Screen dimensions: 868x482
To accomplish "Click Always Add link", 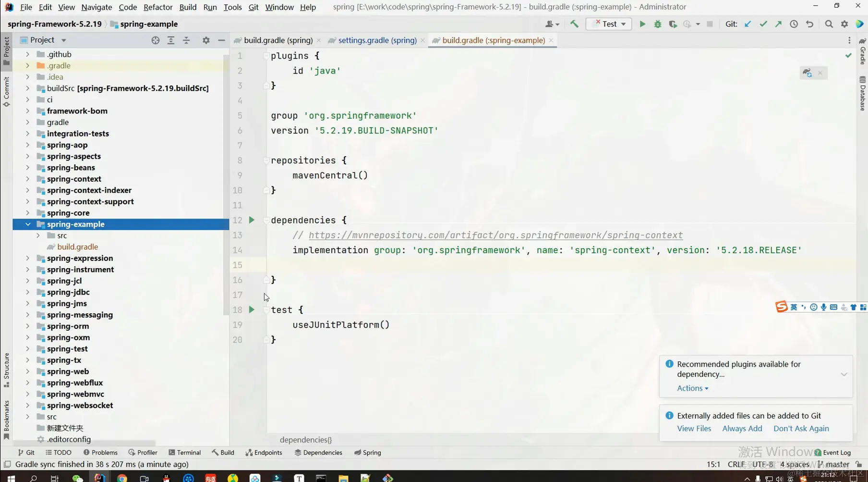I will 742,429.
